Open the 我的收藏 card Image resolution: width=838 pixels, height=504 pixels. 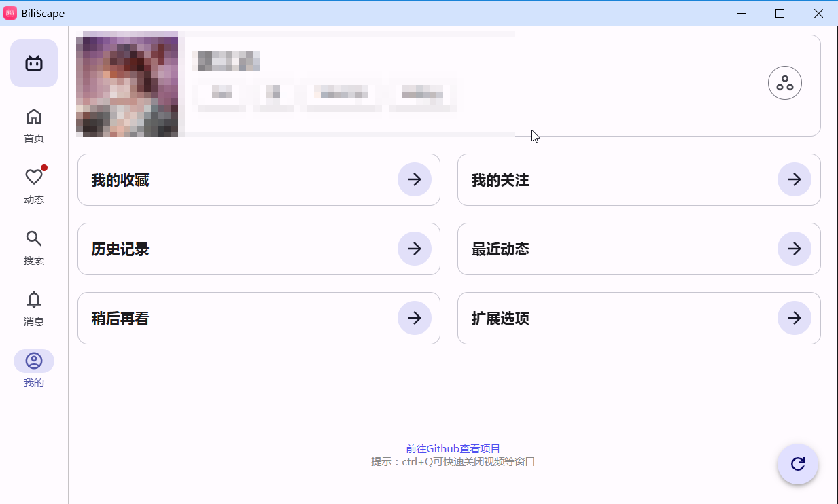click(x=259, y=179)
